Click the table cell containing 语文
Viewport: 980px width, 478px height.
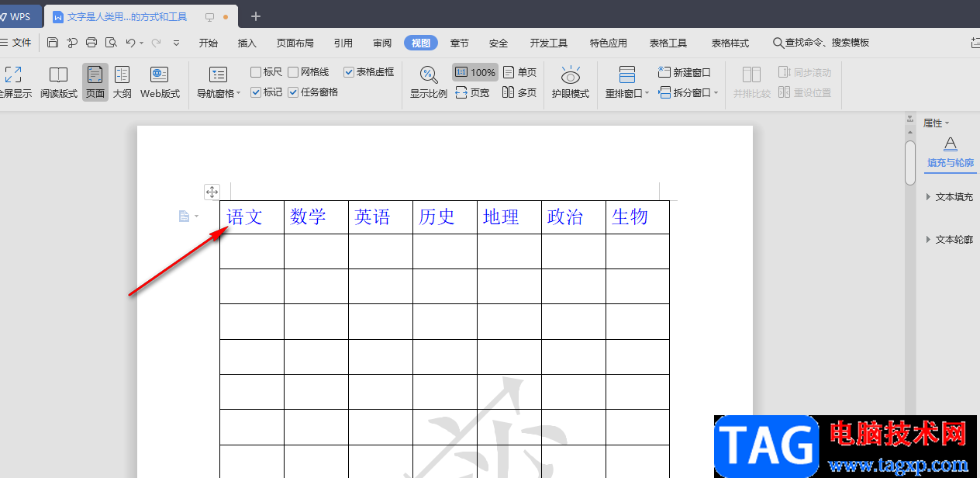[x=252, y=217]
